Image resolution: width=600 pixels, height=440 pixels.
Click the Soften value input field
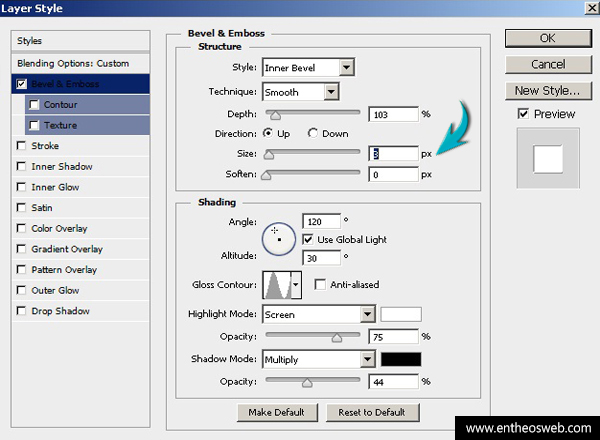tap(392, 175)
